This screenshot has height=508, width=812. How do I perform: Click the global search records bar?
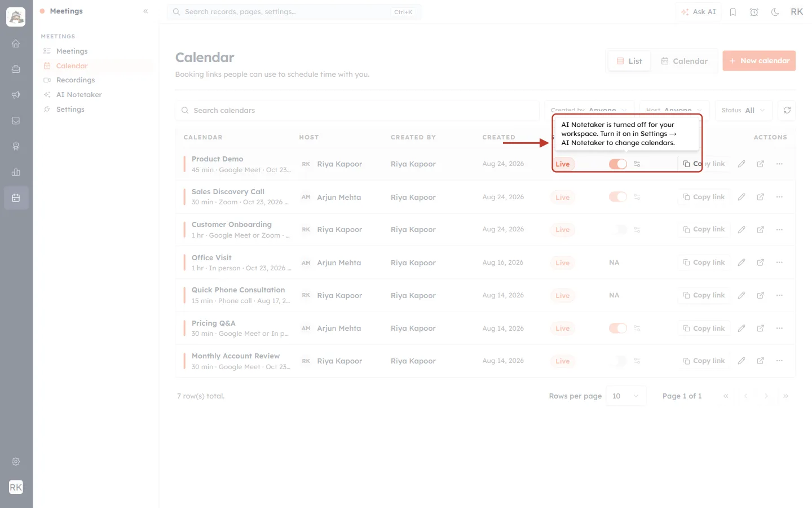(294, 12)
